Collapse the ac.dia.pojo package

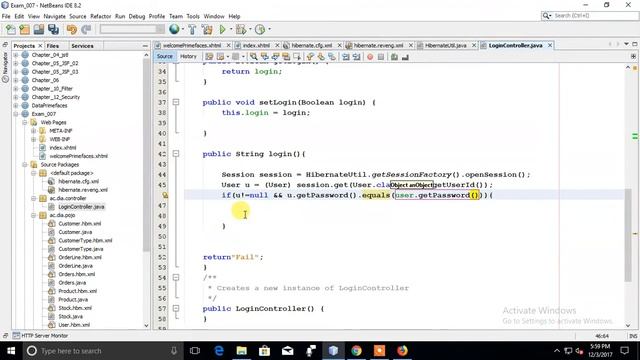33,215
